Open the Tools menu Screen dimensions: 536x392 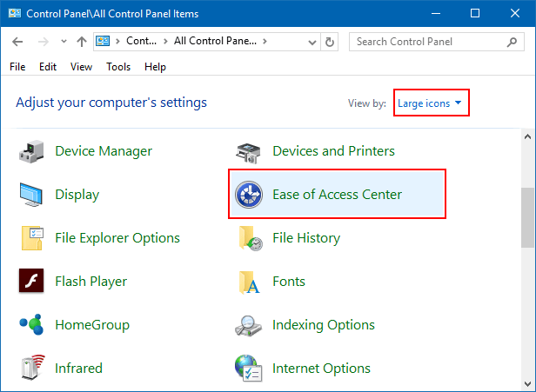pyautogui.click(x=118, y=67)
